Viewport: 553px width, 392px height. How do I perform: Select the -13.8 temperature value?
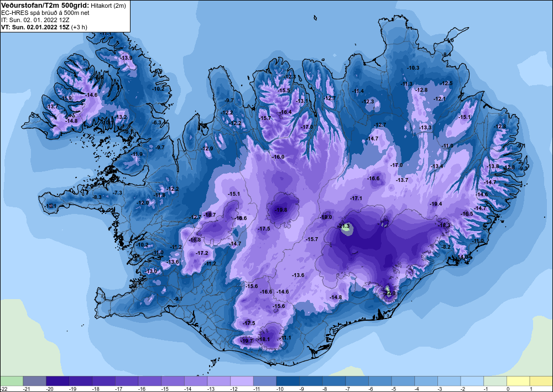493,166
